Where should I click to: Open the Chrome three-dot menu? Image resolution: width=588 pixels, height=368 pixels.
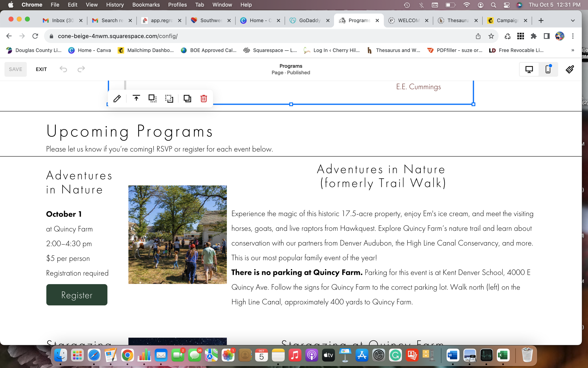(x=573, y=36)
